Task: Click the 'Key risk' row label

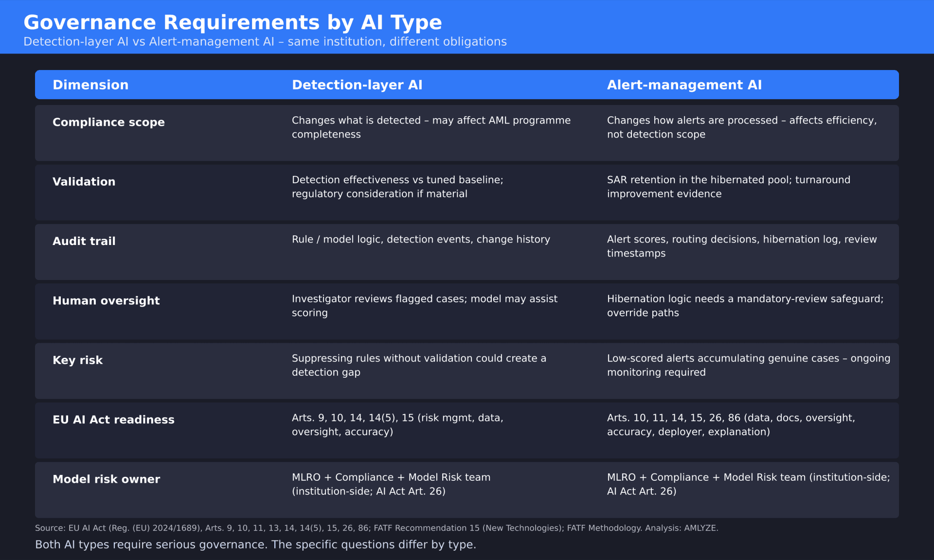Action: [x=77, y=360]
